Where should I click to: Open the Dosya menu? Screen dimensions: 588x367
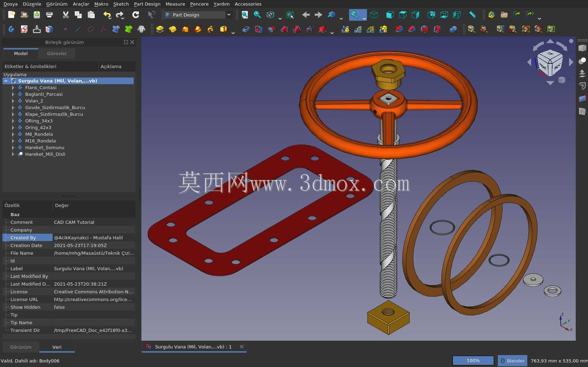click(11, 4)
